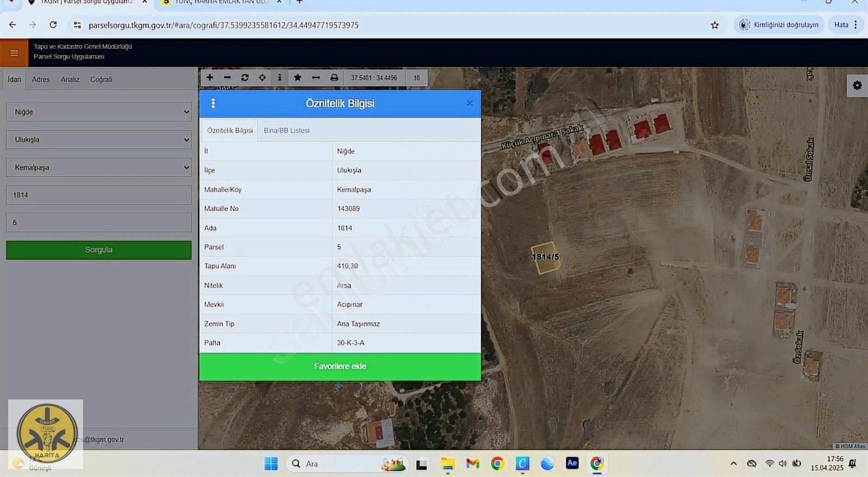868x477 pixels.
Task: Select Öznitelik Bilgisi tab in dialog
Action: pyautogui.click(x=230, y=131)
